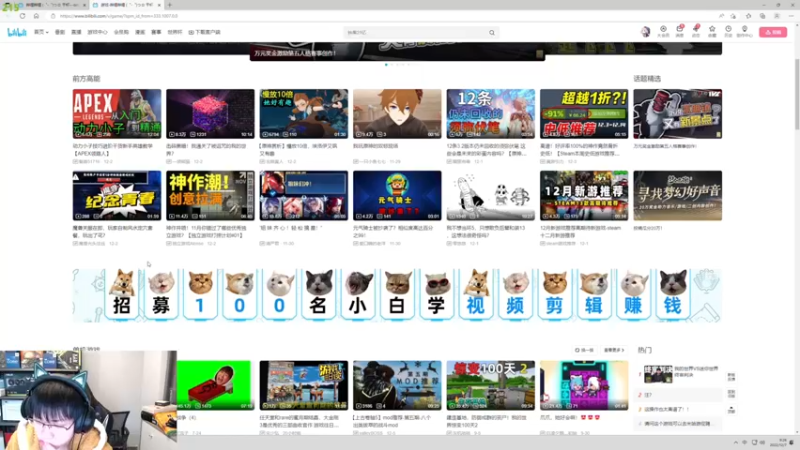Click the browser favorites star icon
800x450 pixels.
click(748, 16)
